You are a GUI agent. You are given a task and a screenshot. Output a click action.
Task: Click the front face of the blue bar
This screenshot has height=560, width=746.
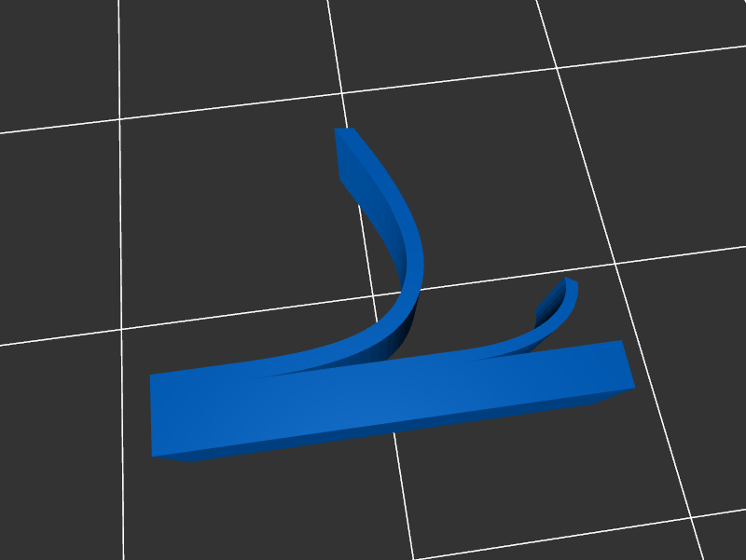point(373,401)
